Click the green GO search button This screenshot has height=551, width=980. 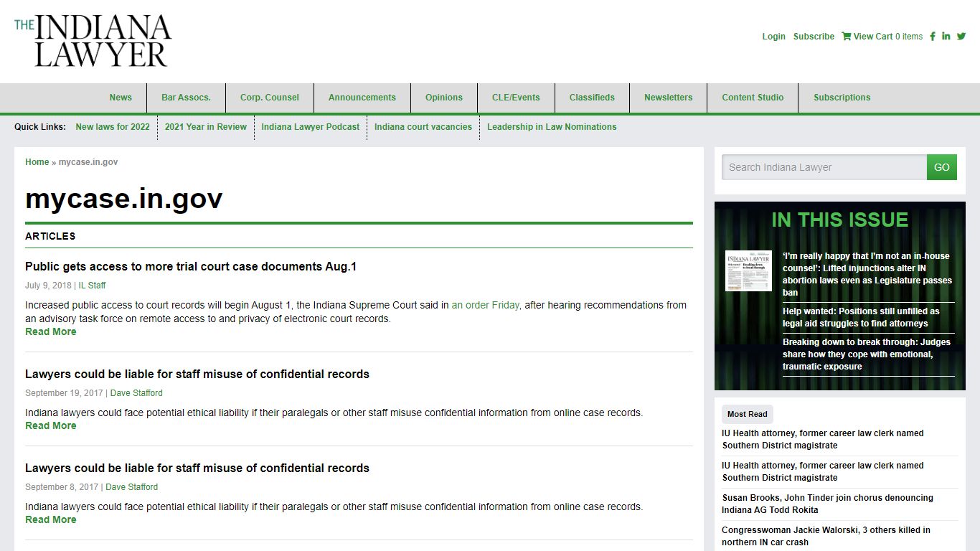coord(942,167)
